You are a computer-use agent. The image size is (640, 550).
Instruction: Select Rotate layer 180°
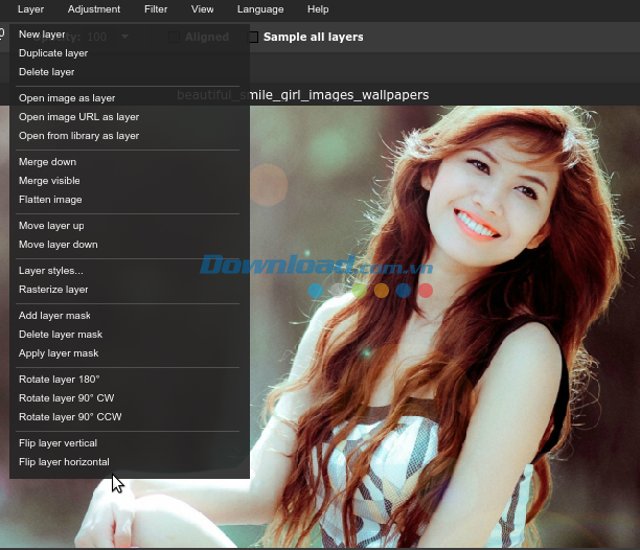(129, 379)
